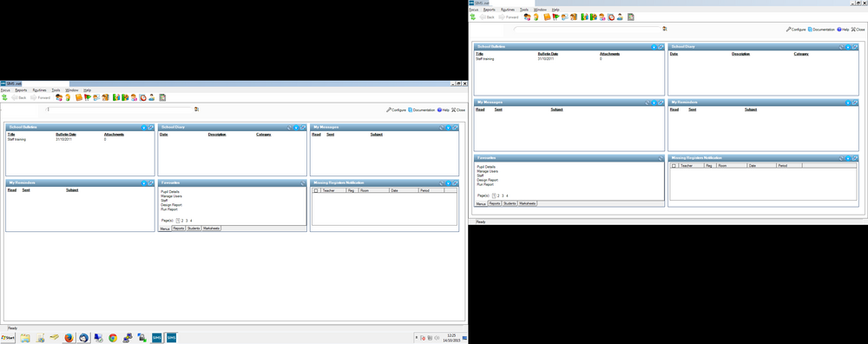The image size is (868, 344).
Task: Collapse the School Diary panel in left window
Action: pyautogui.click(x=296, y=128)
